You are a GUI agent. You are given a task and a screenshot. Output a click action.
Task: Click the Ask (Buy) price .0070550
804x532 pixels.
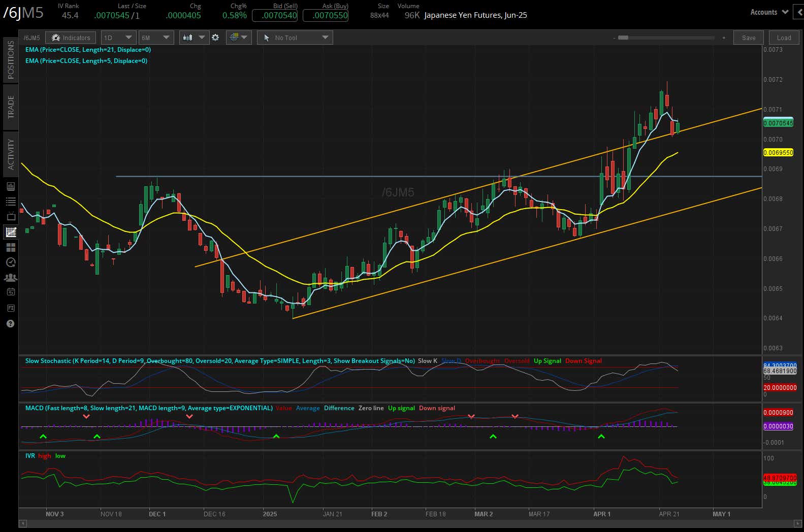pos(326,15)
